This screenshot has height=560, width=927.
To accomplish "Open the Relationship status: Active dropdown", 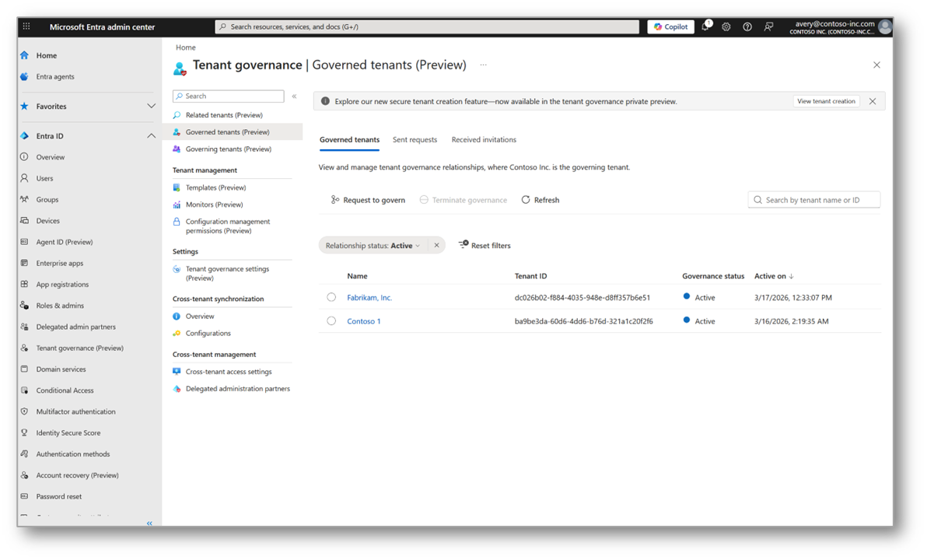I will (373, 246).
